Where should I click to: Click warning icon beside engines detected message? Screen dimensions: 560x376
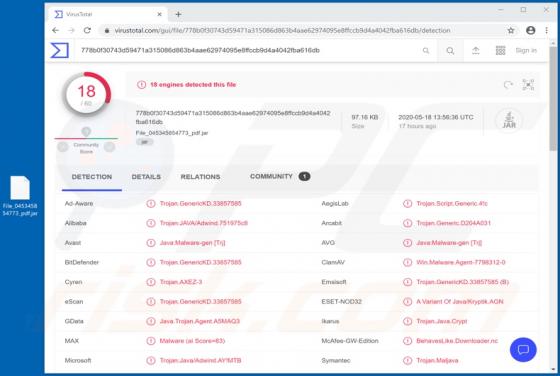pyautogui.click(x=141, y=85)
